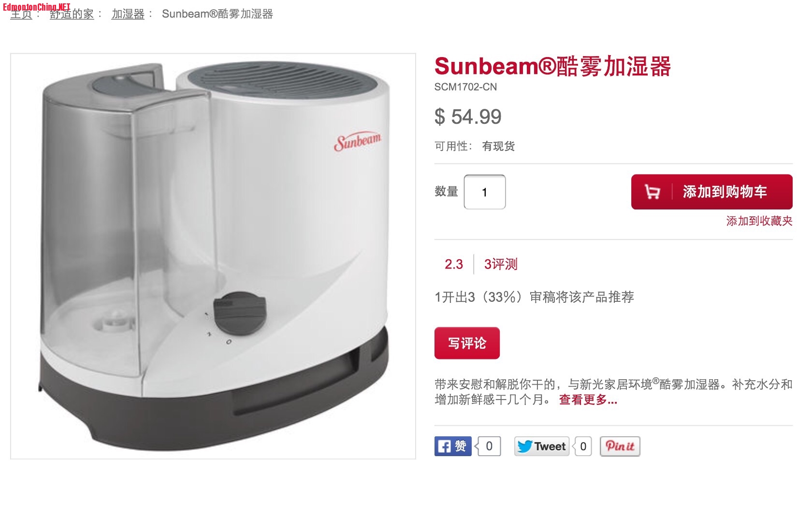
Task: Open the 加湿器 breadcrumb category
Action: click(128, 14)
